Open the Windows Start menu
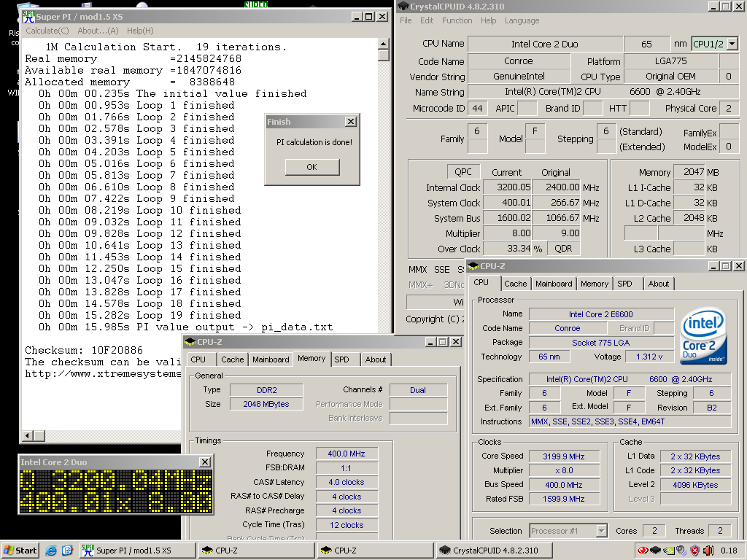This screenshot has height=560, width=747. 20,551
